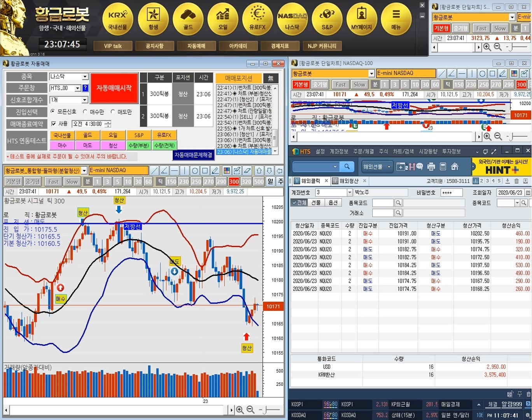532x420 pixels.
Task: Expand the 종목 dropdown showing 나스닥
Action: [85, 77]
